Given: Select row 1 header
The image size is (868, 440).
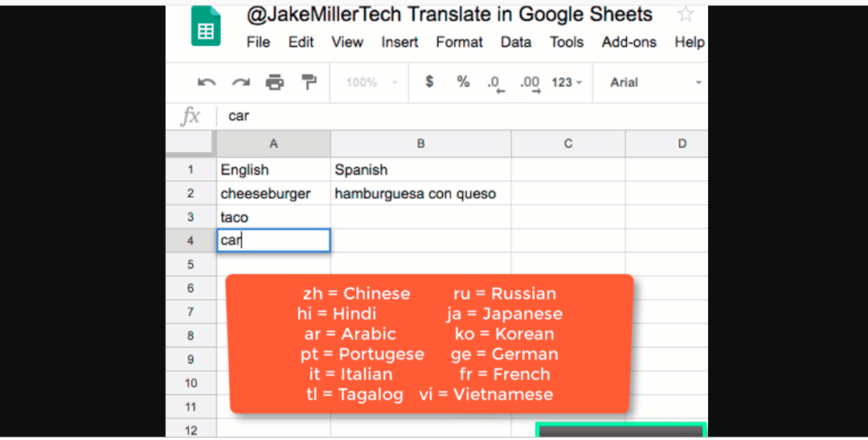Looking at the screenshot, I should click(191, 170).
